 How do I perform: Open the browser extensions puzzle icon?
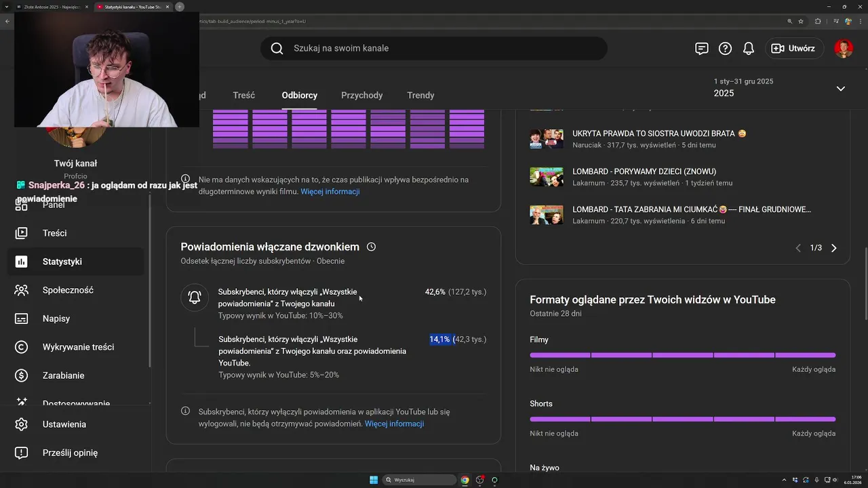point(818,21)
